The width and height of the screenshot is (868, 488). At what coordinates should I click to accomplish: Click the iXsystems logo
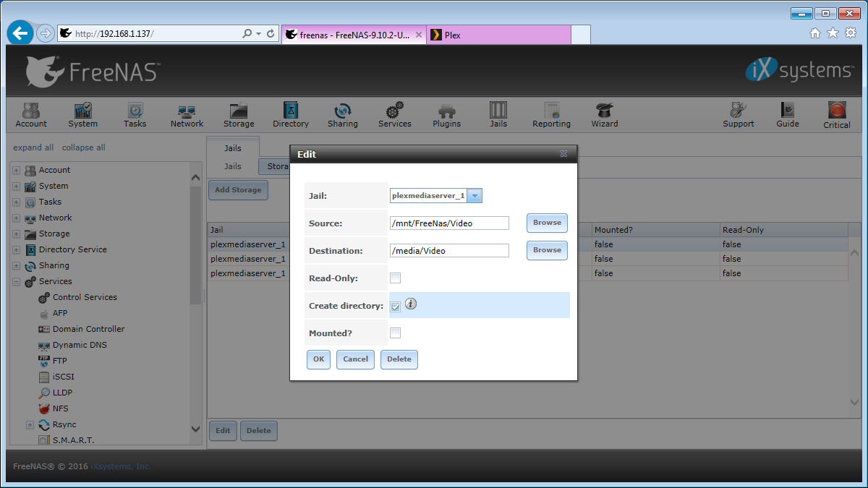pos(799,70)
